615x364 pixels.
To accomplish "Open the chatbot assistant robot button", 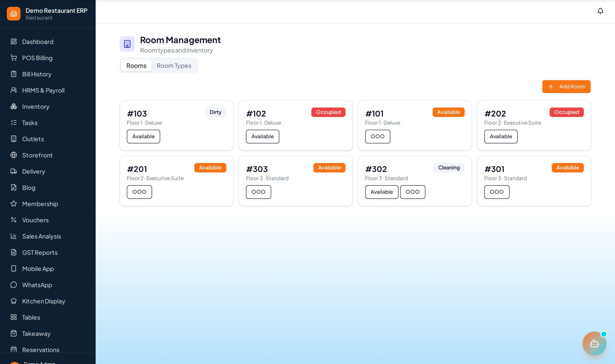I will [594, 343].
